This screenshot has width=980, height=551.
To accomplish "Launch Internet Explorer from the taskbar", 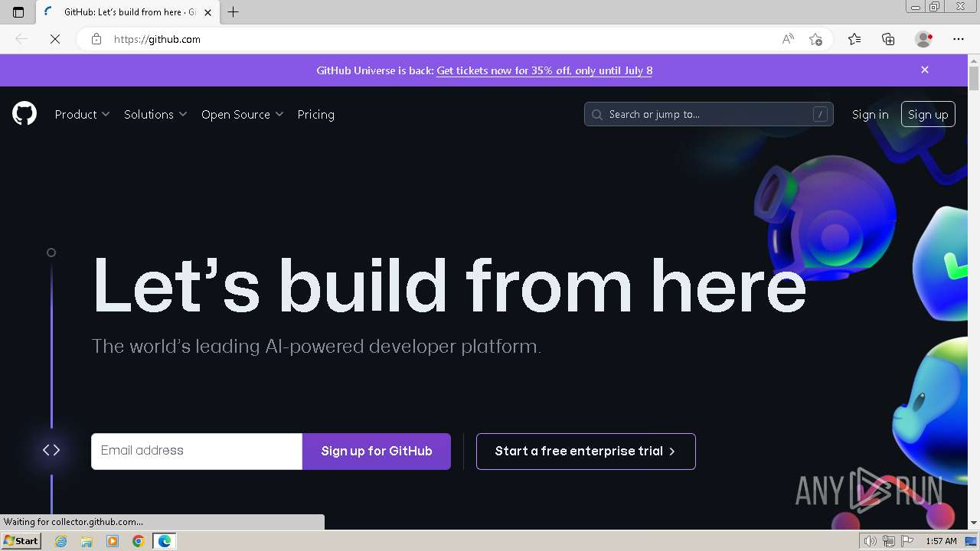I will (x=61, y=541).
